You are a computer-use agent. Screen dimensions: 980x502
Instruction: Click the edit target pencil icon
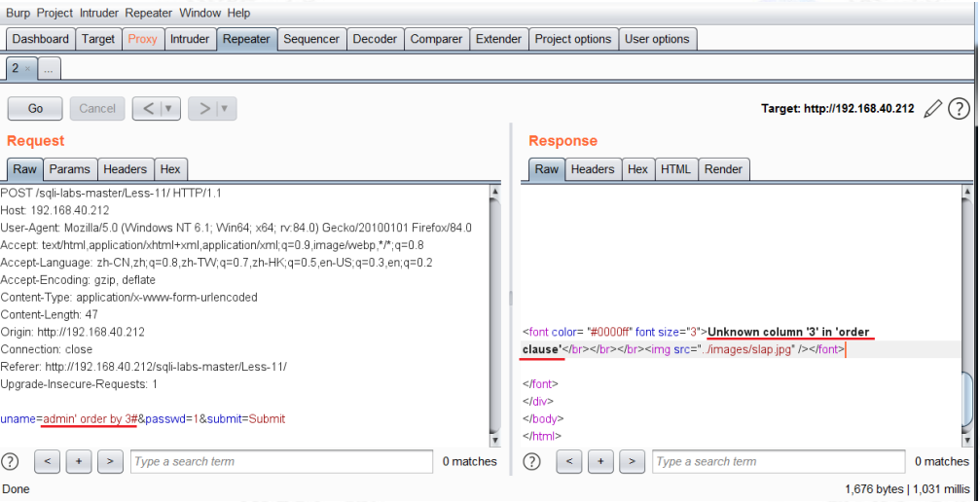point(932,109)
